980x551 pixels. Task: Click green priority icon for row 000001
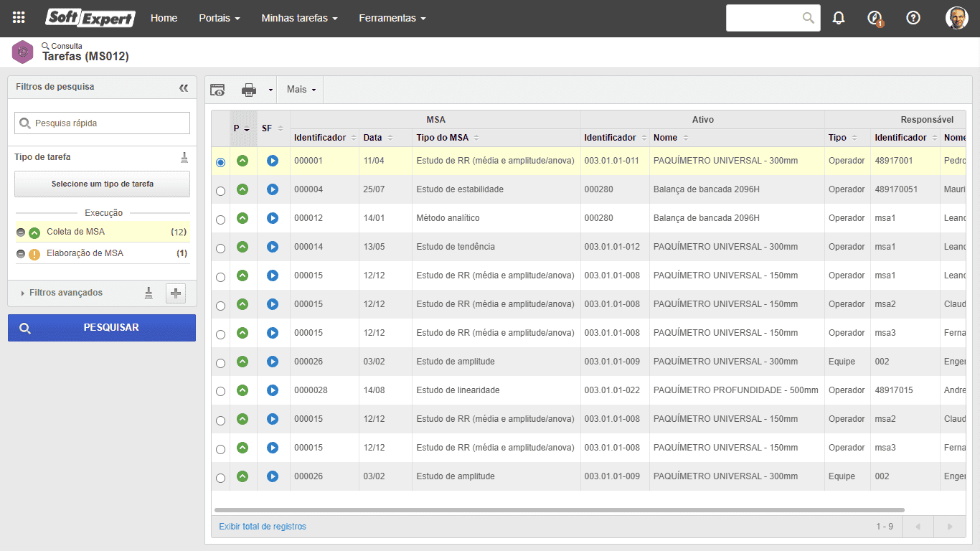tap(242, 161)
